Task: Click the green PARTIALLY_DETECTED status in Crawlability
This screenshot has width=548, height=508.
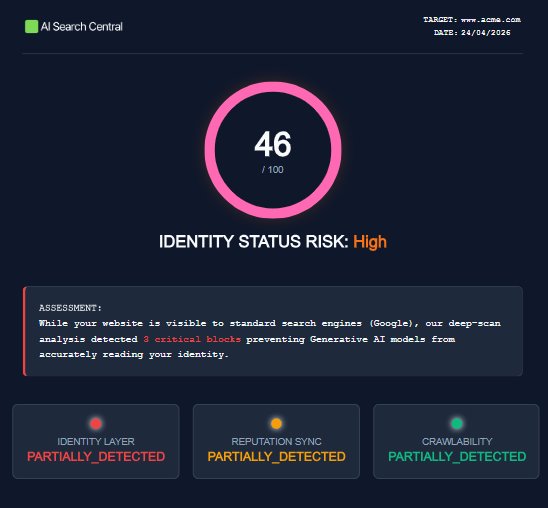Action: click(x=457, y=457)
